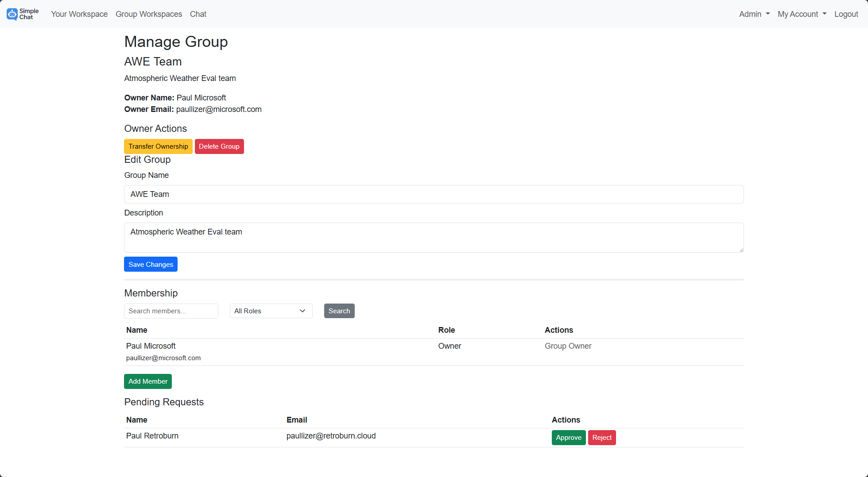Screen dimensions: 868x477
Task: Select Paul Microsoft's row in Membership
Action: click(151, 346)
